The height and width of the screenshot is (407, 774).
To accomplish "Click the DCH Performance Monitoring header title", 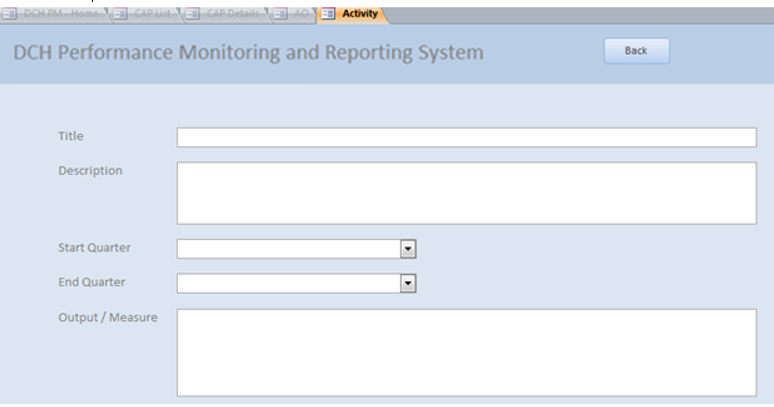I will click(x=248, y=52).
